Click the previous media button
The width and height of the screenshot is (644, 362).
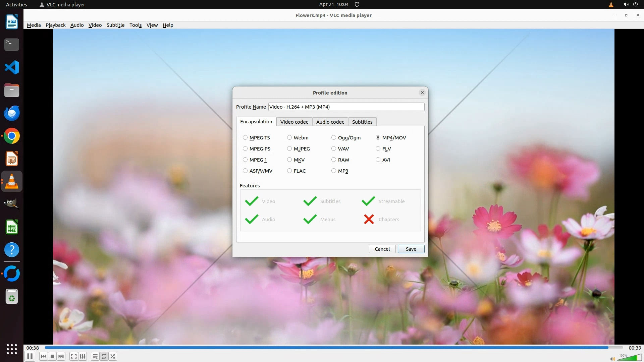(x=44, y=356)
